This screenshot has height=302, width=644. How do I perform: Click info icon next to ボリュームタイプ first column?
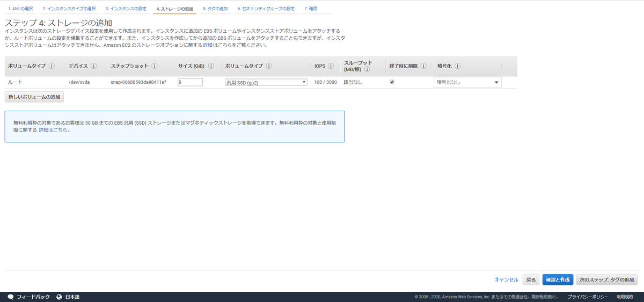pyautogui.click(x=52, y=66)
